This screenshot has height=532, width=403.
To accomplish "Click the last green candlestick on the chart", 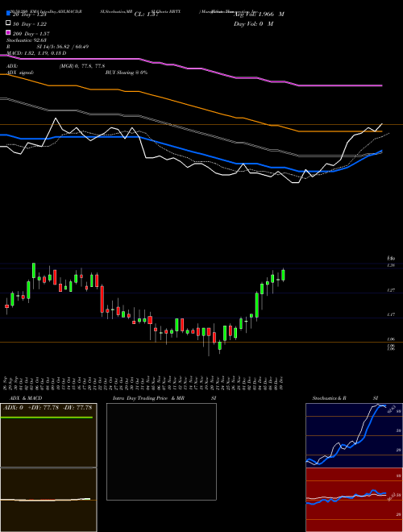I will point(283,275).
